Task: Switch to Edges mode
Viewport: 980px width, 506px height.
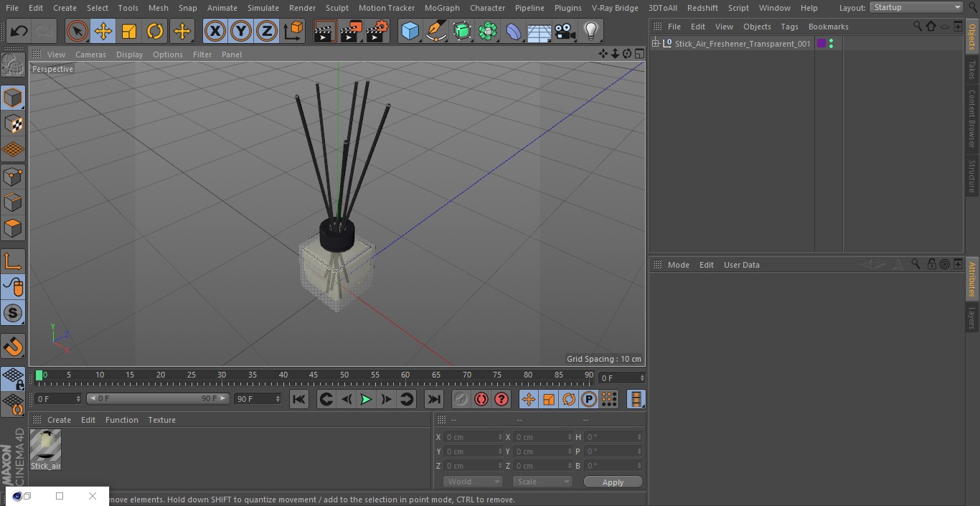Action: [13, 202]
